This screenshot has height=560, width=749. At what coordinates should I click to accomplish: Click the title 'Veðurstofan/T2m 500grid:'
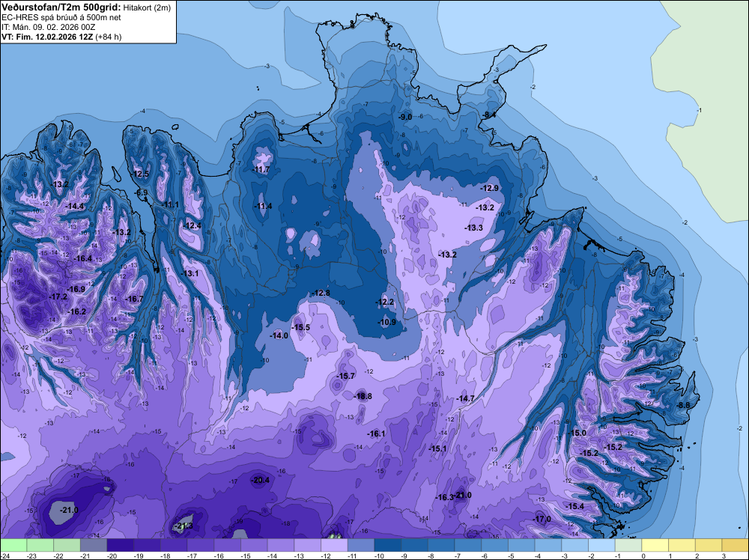pos(61,7)
